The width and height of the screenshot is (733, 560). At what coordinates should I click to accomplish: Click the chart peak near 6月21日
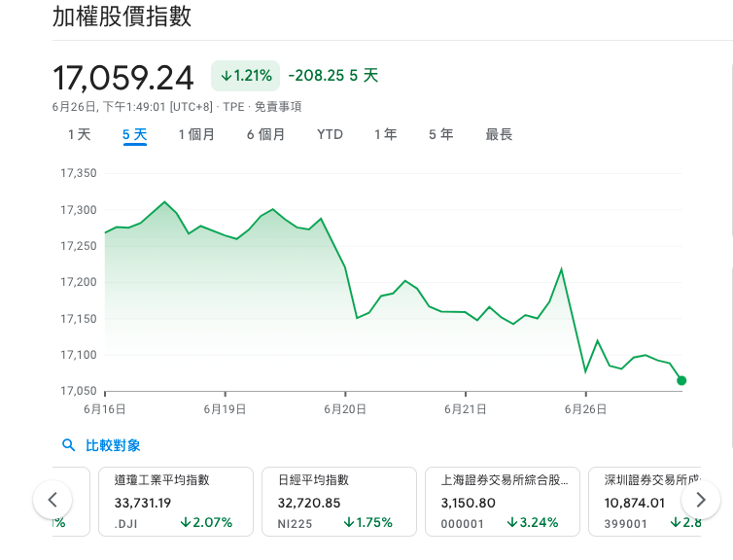click(561, 268)
